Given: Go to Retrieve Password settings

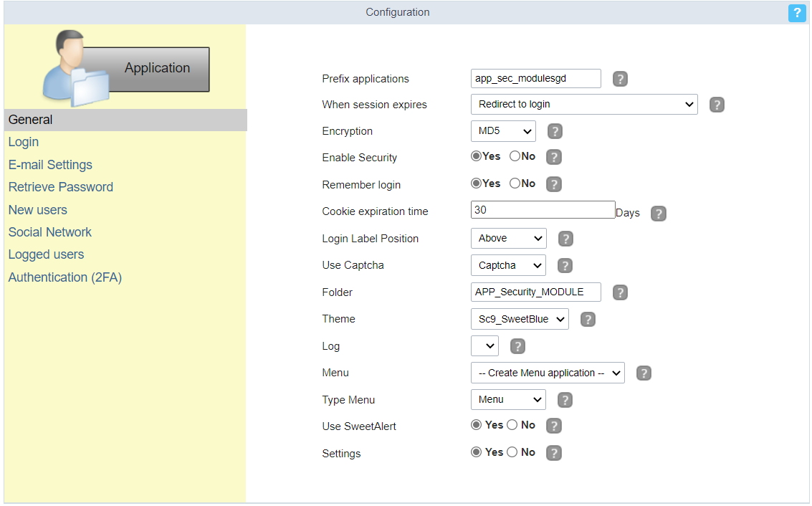Looking at the screenshot, I should click(x=60, y=187).
